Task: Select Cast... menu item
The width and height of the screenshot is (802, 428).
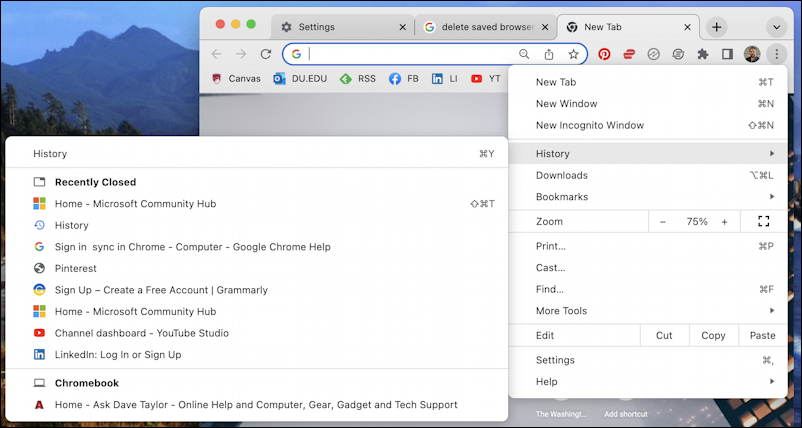Action: [648, 268]
